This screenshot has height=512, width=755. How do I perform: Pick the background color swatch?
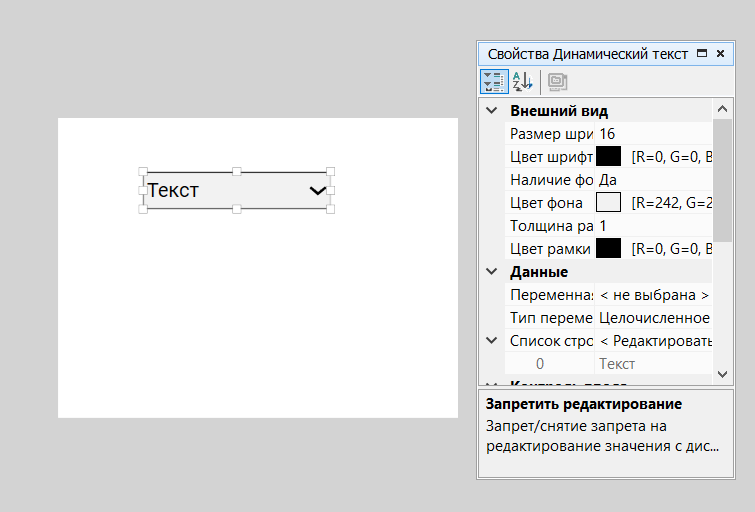608,203
